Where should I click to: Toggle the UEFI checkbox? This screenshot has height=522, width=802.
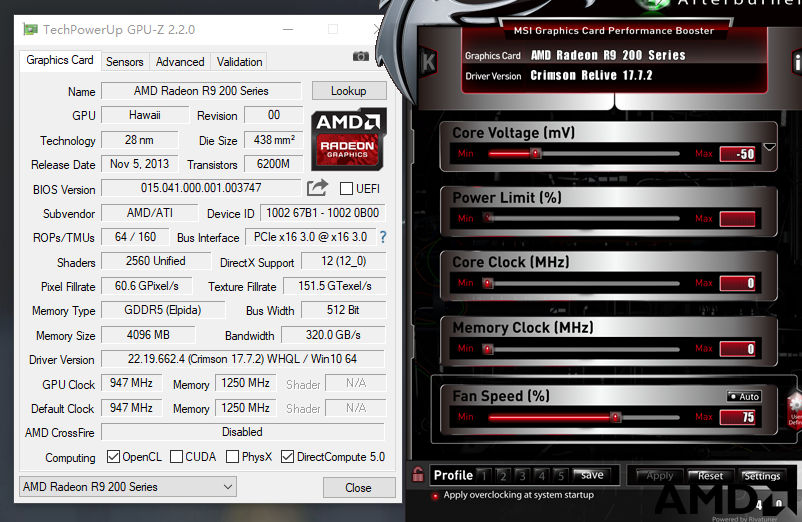pyautogui.click(x=346, y=189)
